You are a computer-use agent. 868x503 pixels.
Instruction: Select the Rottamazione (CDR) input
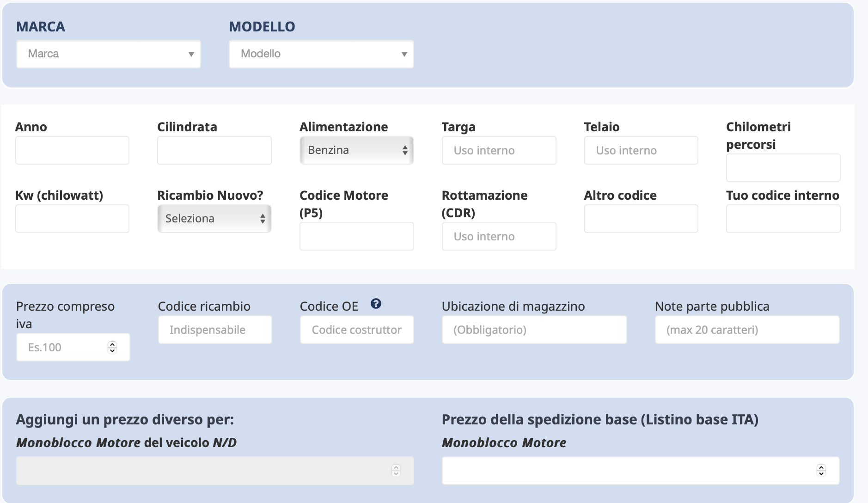pos(499,236)
